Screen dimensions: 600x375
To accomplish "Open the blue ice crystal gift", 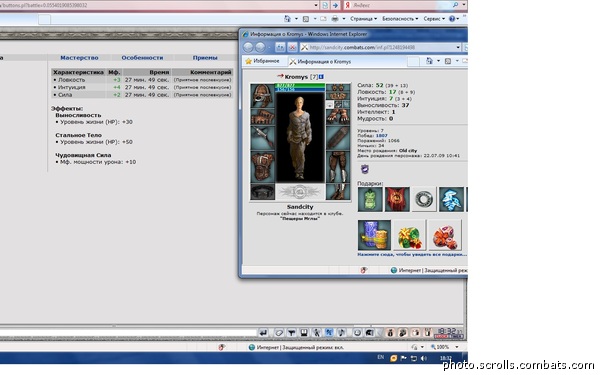I will coord(451,199).
